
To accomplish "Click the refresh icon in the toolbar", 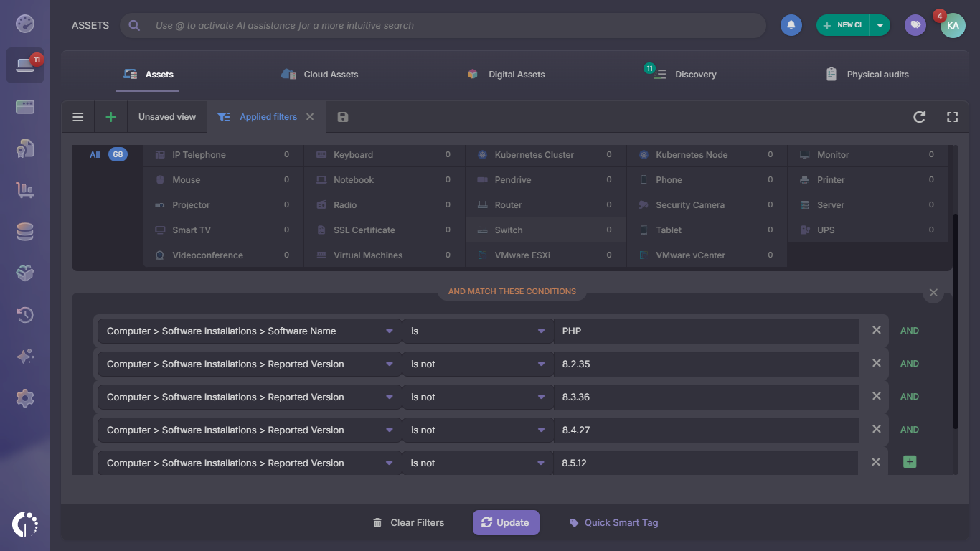I will coord(919,117).
